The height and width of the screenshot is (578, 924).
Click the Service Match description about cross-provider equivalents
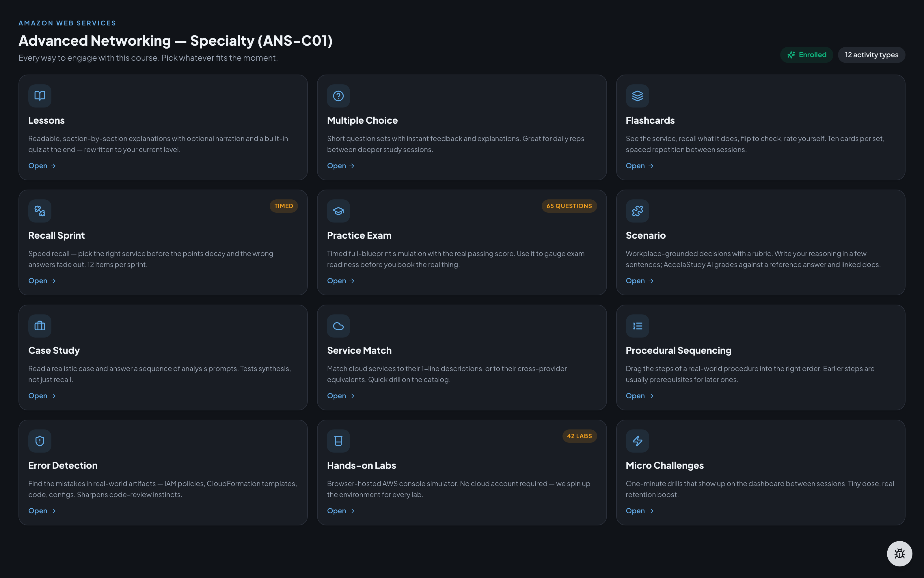447,374
